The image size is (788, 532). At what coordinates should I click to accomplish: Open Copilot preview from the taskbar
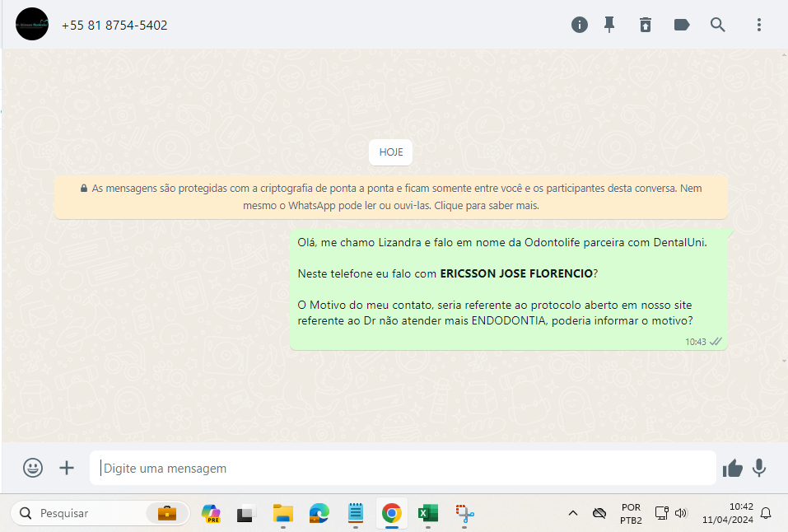click(x=211, y=513)
